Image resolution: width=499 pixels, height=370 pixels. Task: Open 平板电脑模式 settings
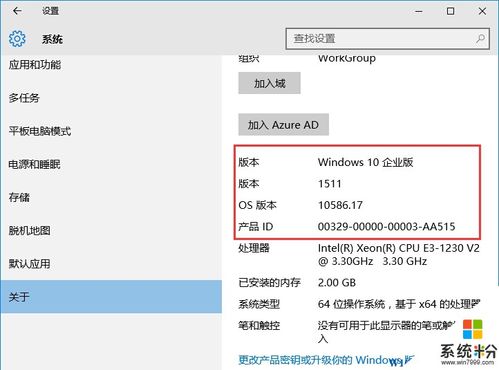(40, 131)
